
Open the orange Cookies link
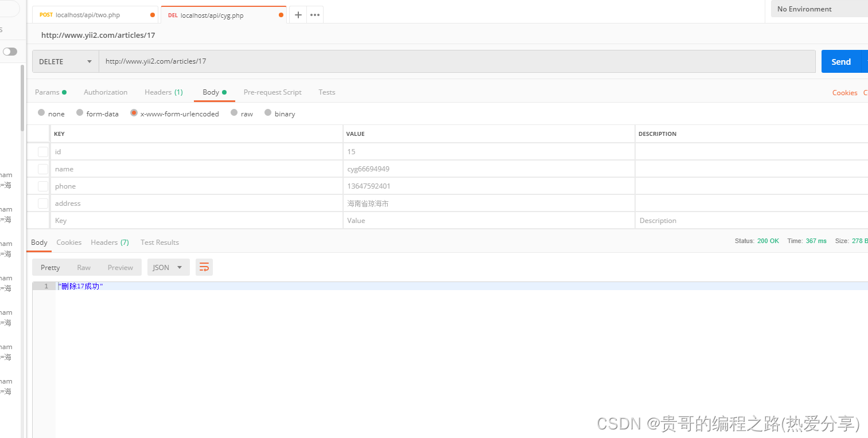click(844, 93)
